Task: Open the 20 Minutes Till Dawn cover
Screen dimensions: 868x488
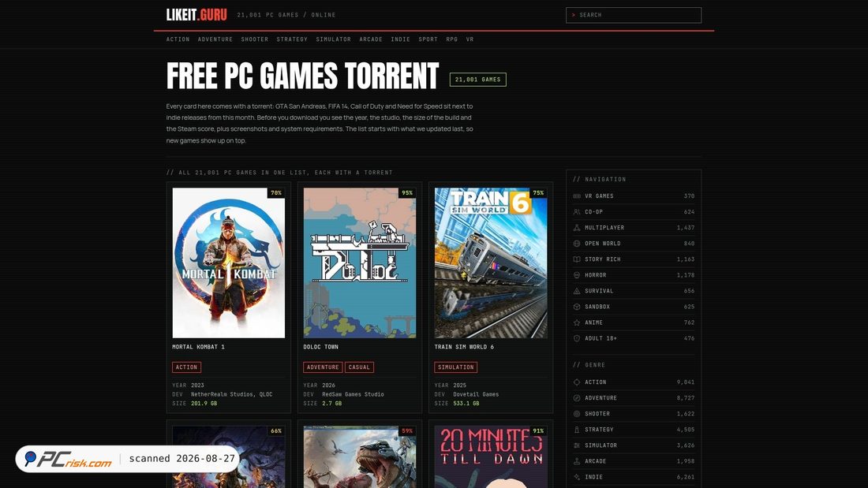Action: point(491,456)
